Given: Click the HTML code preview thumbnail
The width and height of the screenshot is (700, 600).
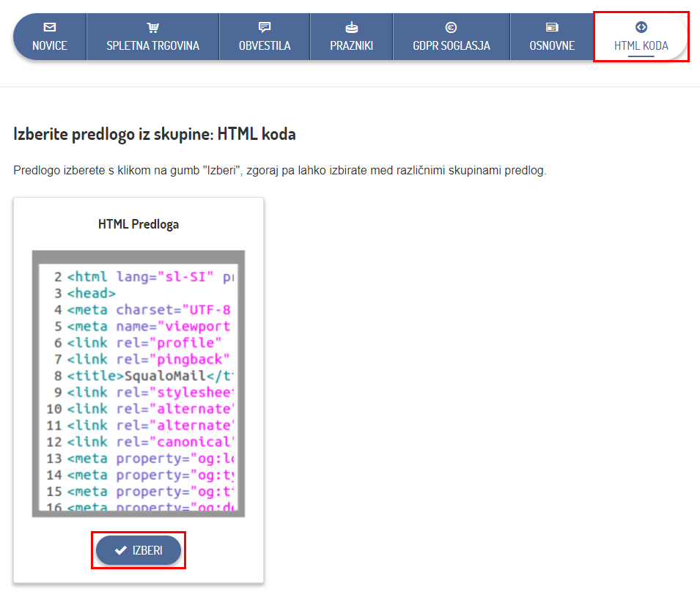Looking at the screenshot, I should click(x=139, y=383).
